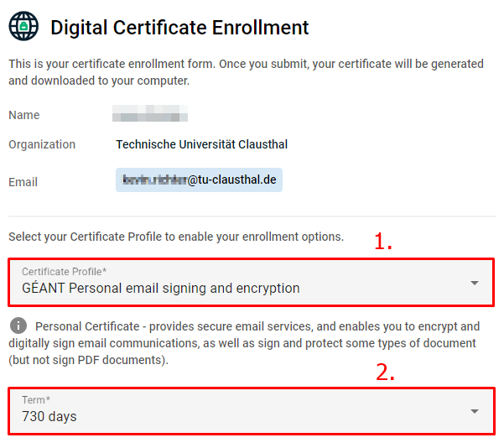The width and height of the screenshot is (504, 448).
Task: Click the Select your Certificate Profile instruction
Action: 176,237
